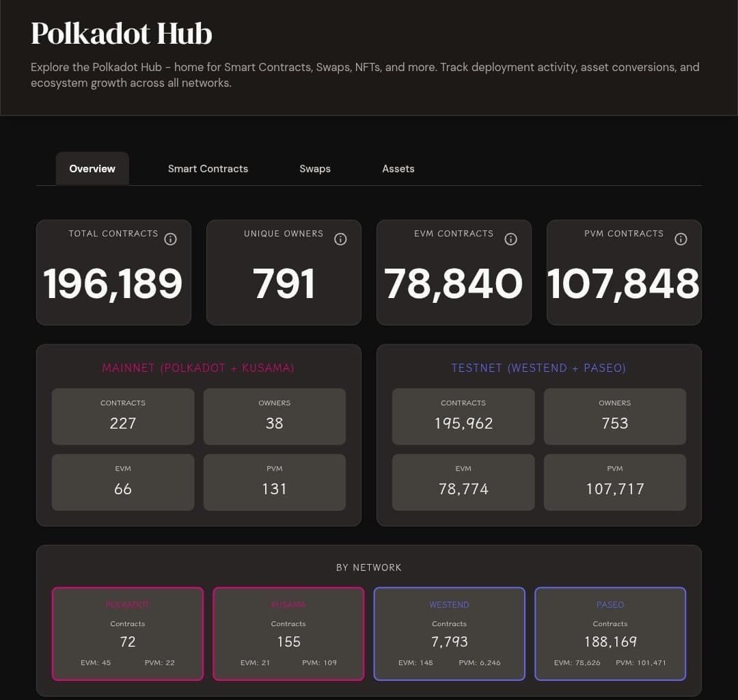The image size is (738, 700).
Task: Select the Polkadot network card
Action: click(x=128, y=634)
